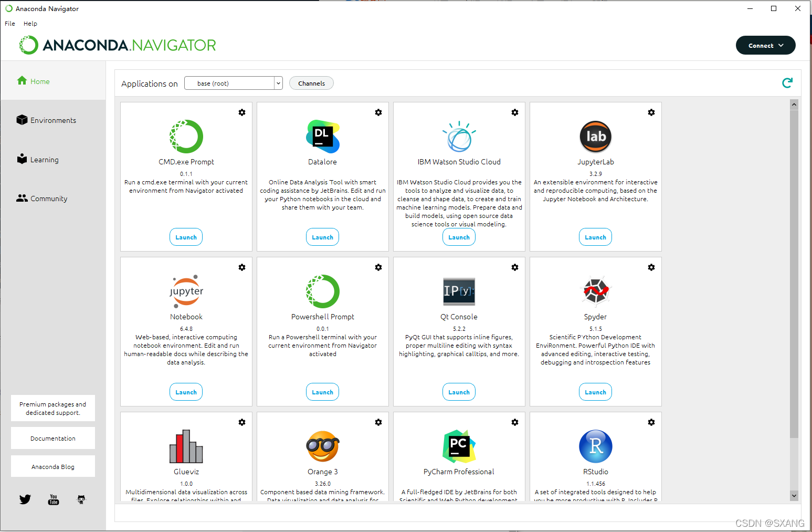Launch Jupyter Notebook
This screenshot has width=812, height=532.
coord(186,392)
